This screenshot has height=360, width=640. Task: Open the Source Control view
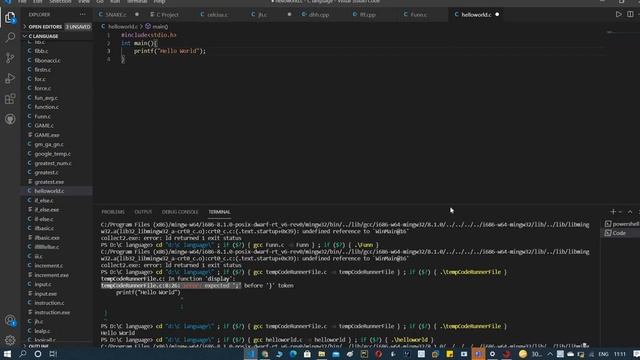pos(10,58)
